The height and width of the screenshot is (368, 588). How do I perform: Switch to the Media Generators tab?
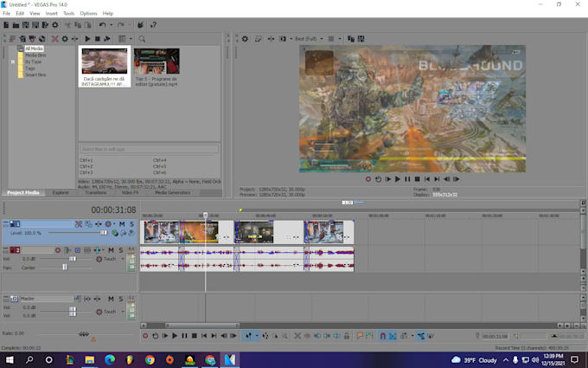point(172,192)
